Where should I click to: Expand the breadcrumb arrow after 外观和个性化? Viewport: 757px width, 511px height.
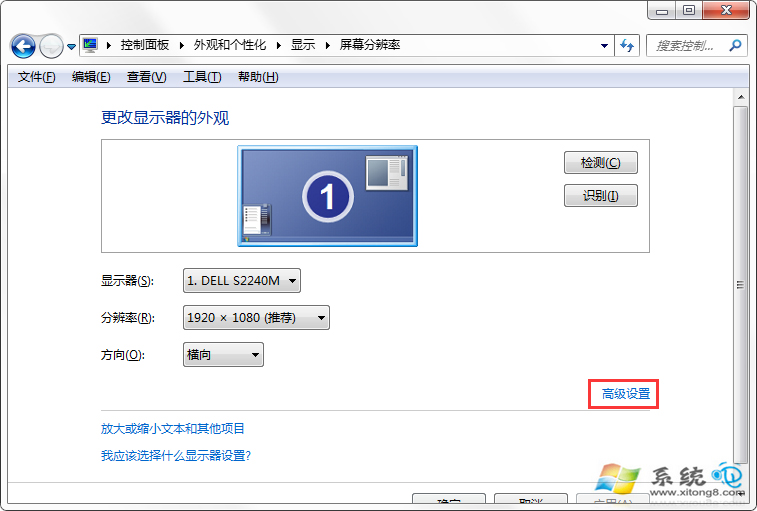[279, 45]
